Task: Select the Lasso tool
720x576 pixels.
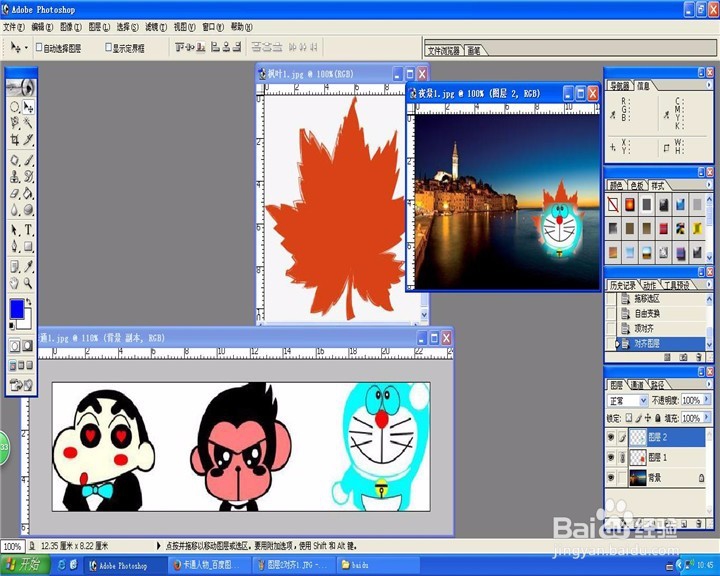Action: [x=14, y=123]
